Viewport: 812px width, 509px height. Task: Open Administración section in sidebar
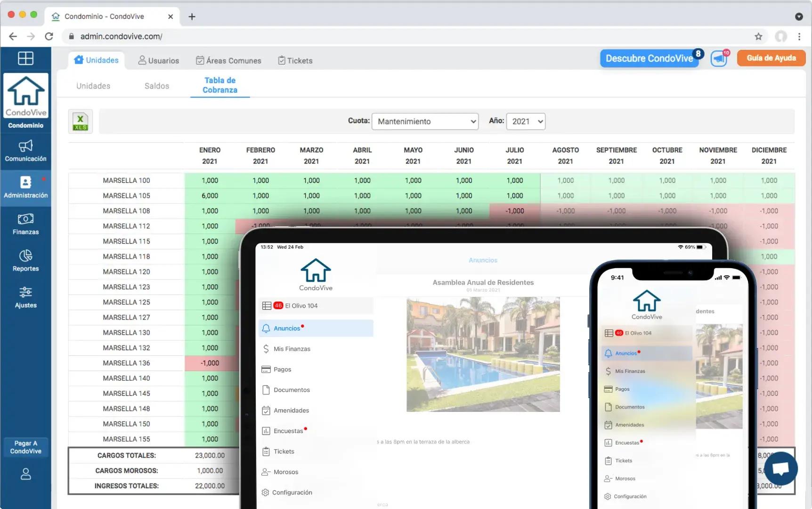pyautogui.click(x=25, y=188)
